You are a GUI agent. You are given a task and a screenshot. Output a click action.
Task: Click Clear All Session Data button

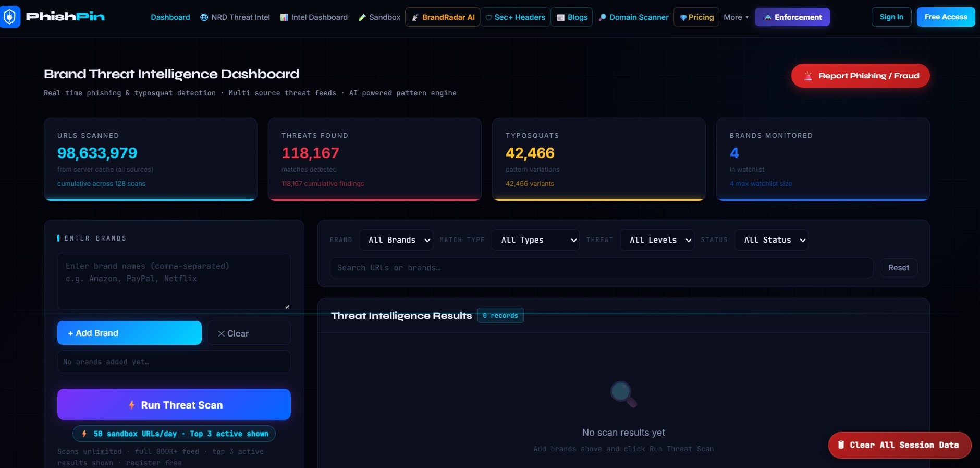900,445
